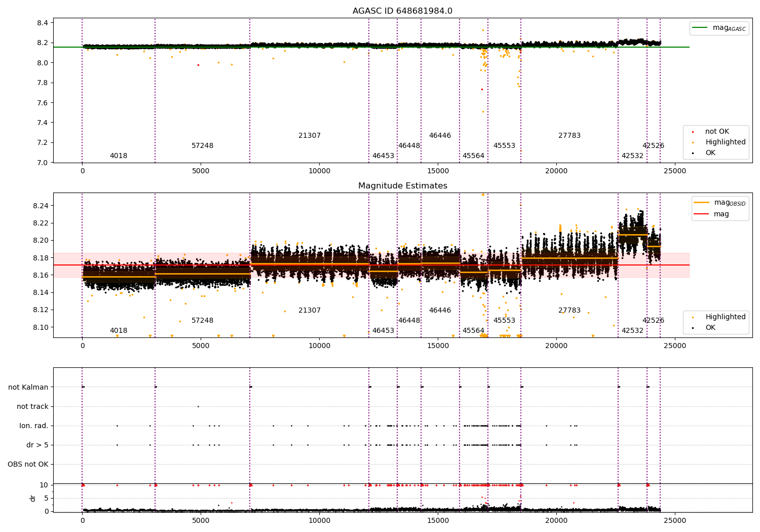
Task: Select OBSID label 42532 in Magnitude Estimates plot
Action: click(632, 331)
